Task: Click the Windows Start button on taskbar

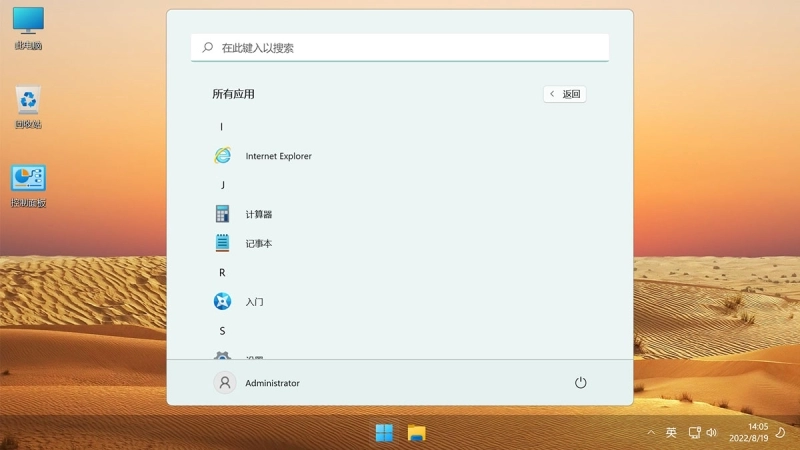Action: [384, 433]
